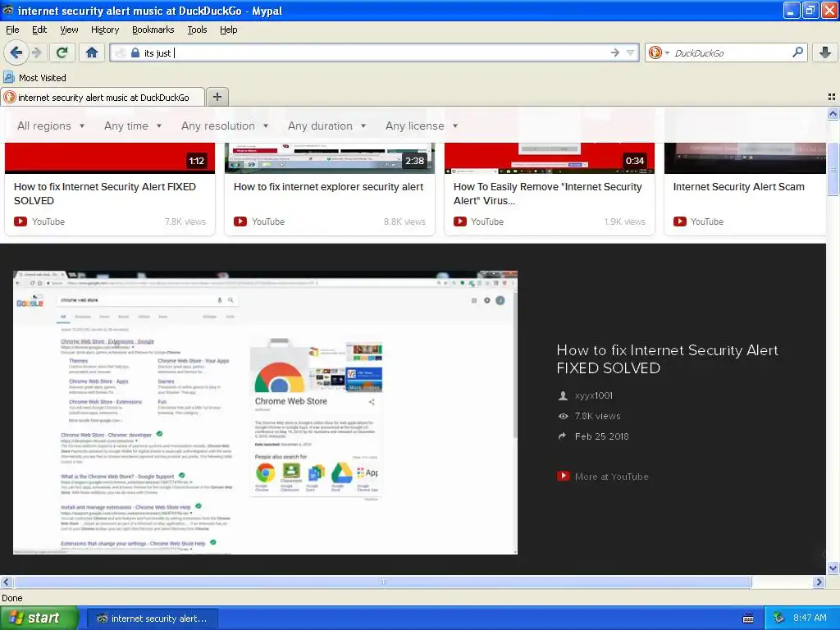Viewport: 840px width, 630px height.
Task: Select the internet security alert music tab
Action: click(103, 98)
